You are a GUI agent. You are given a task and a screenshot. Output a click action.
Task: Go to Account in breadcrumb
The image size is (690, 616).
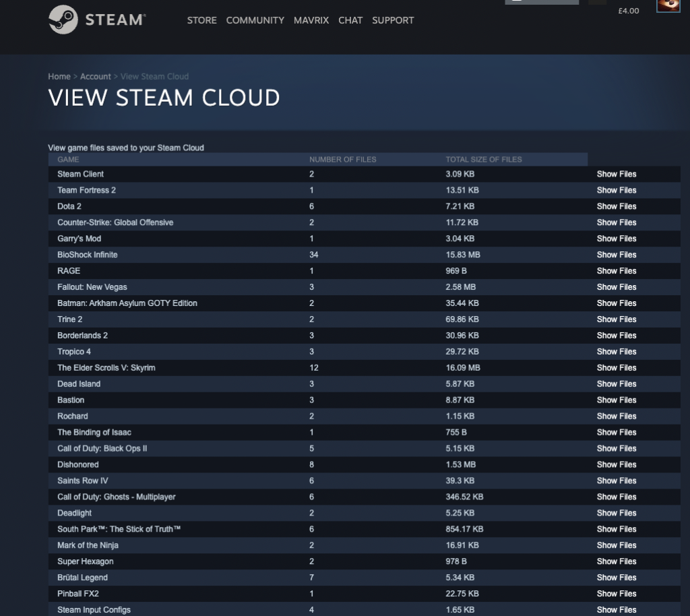click(96, 77)
